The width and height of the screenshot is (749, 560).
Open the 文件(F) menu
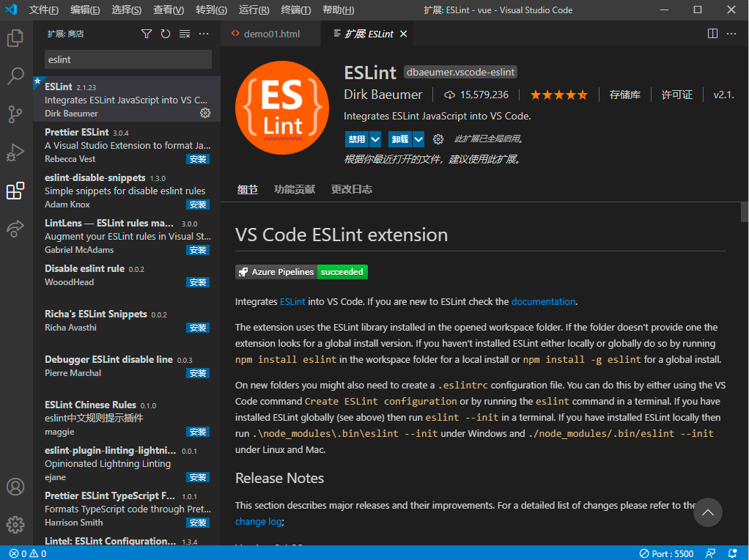click(x=43, y=10)
